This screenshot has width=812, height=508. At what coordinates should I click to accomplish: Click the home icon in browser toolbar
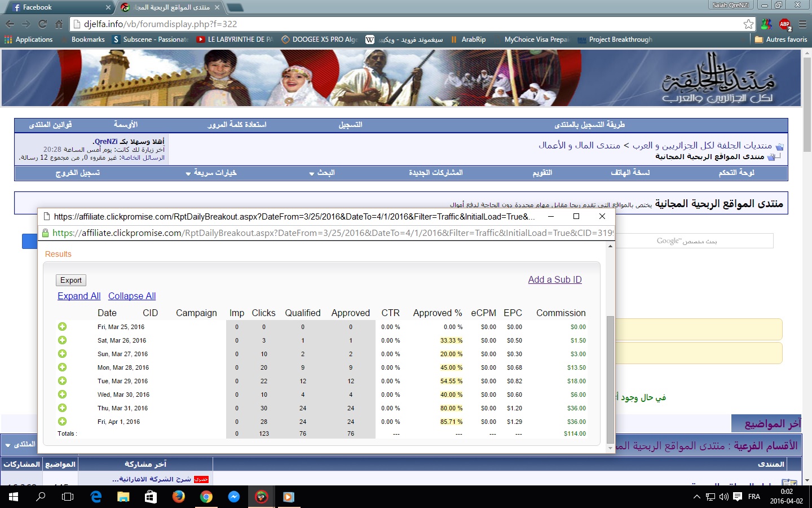(x=59, y=24)
